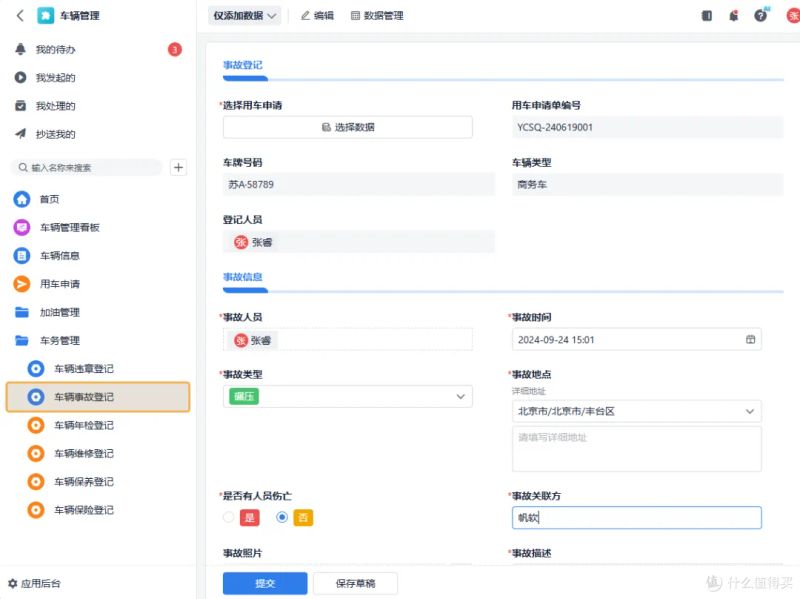Click the 保存草稿 button
The image size is (800, 599).
tap(355, 583)
